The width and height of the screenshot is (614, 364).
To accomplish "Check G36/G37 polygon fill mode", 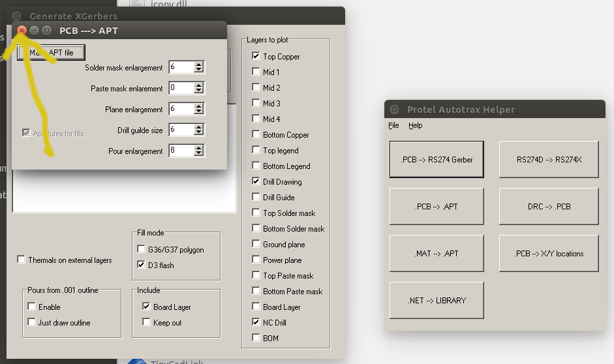I will tap(142, 249).
